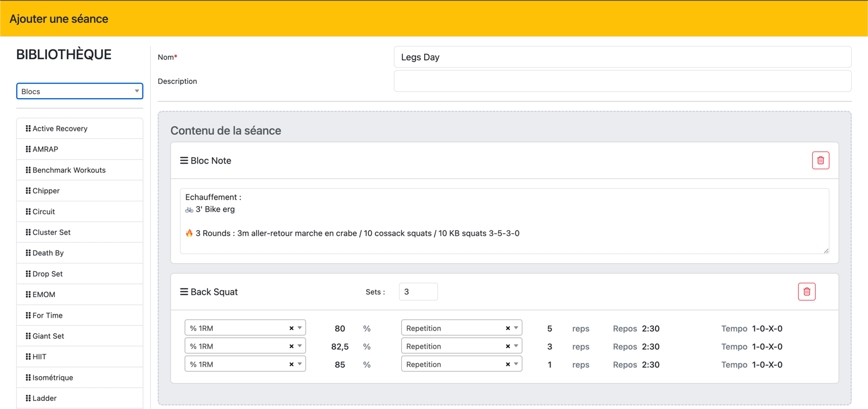Select the Drop Set library item
Image resolution: width=868 pixels, height=409 pixels.
click(48, 274)
